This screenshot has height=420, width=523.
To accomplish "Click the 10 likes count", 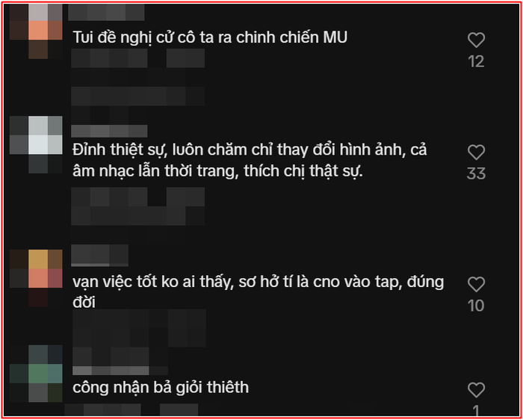I will (476, 306).
